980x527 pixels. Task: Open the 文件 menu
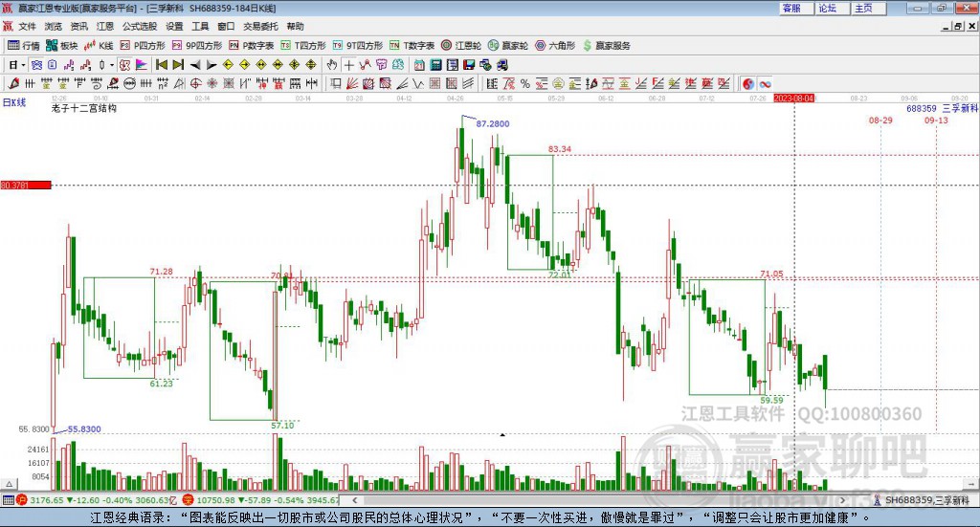tap(27, 26)
